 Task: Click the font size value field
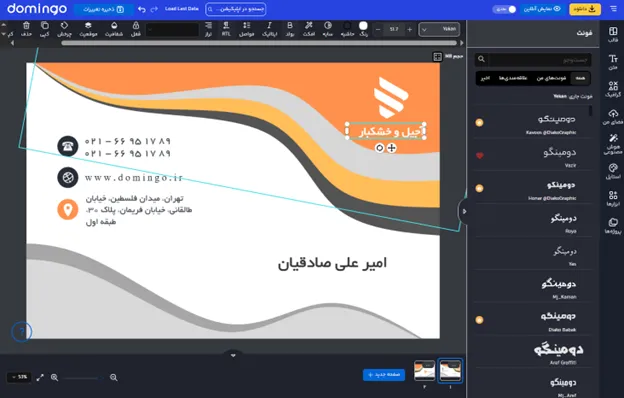394,29
